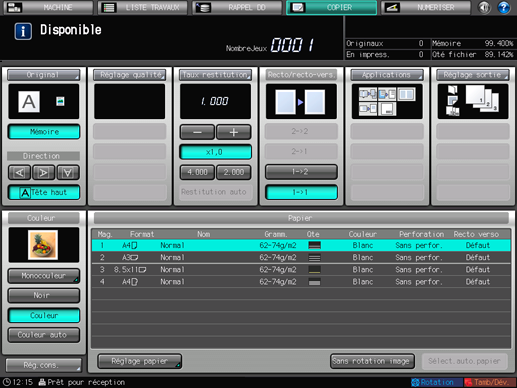Choose 2.000 zoom preset
The image size is (517, 388).
point(234,172)
